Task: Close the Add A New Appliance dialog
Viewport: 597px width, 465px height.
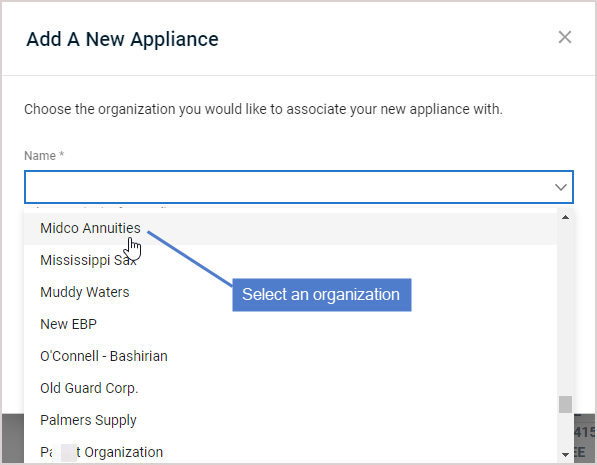Action: click(x=565, y=37)
